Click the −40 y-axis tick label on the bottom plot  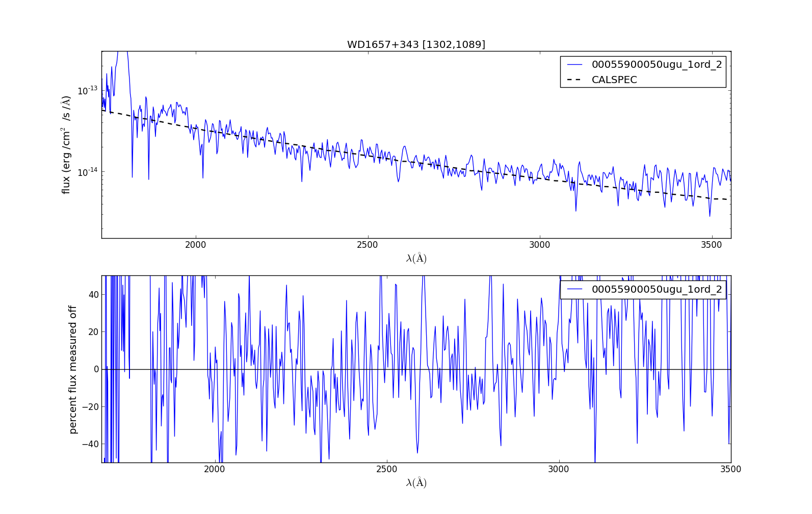(x=89, y=444)
